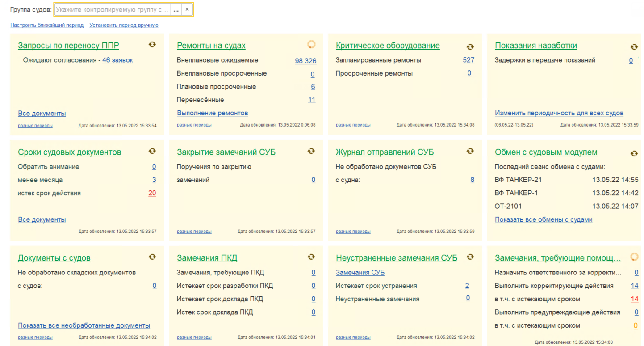Select the ВФ ТАНКЕР-21 exchange row

(x=566, y=180)
